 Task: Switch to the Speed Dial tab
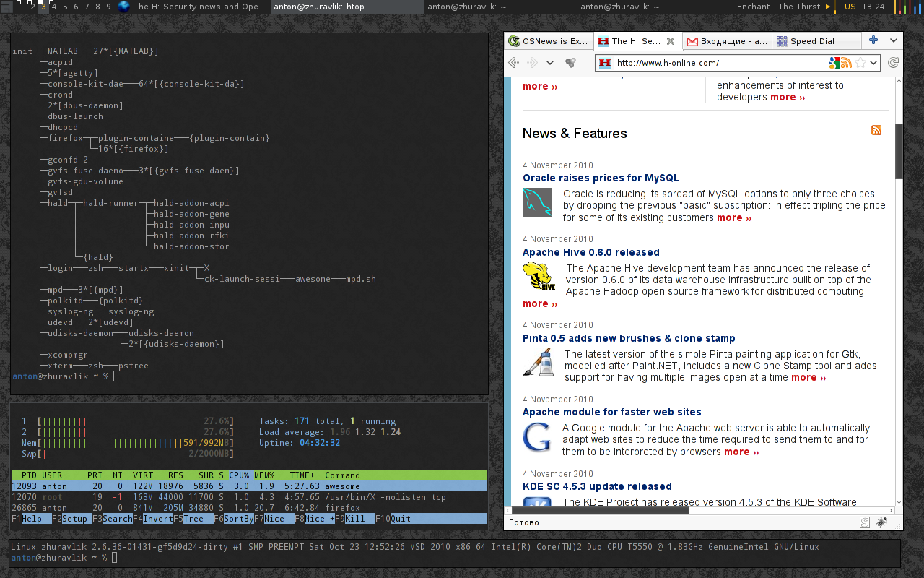click(816, 41)
